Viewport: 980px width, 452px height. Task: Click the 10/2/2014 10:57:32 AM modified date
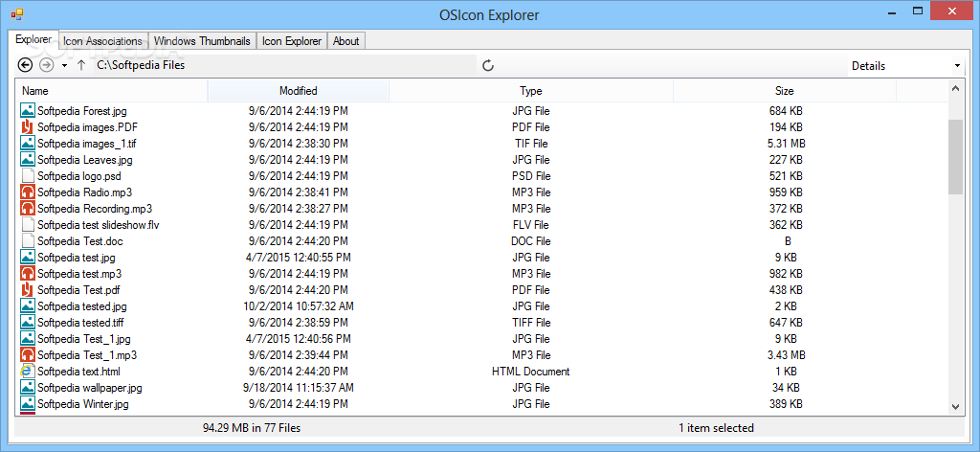click(299, 306)
